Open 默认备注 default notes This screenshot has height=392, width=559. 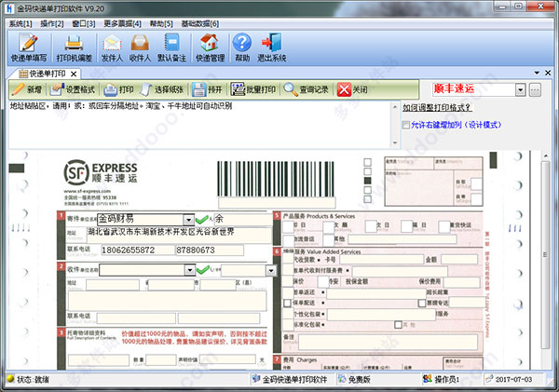(171, 47)
